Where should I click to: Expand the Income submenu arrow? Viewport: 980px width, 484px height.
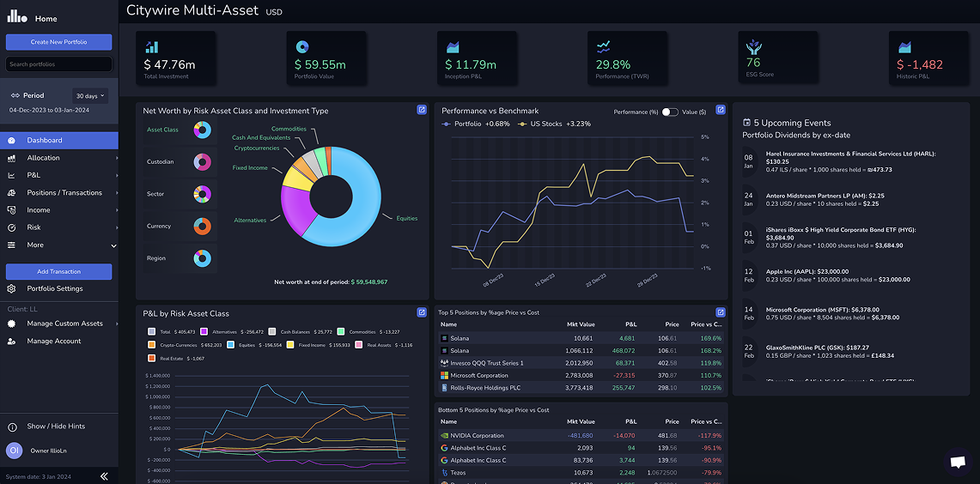click(117, 210)
